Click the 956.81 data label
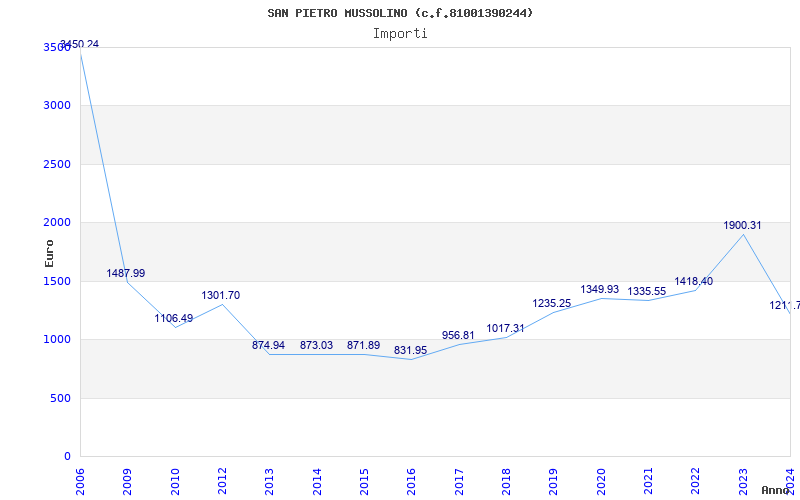Screen dimensions: 800x500 click(x=458, y=335)
